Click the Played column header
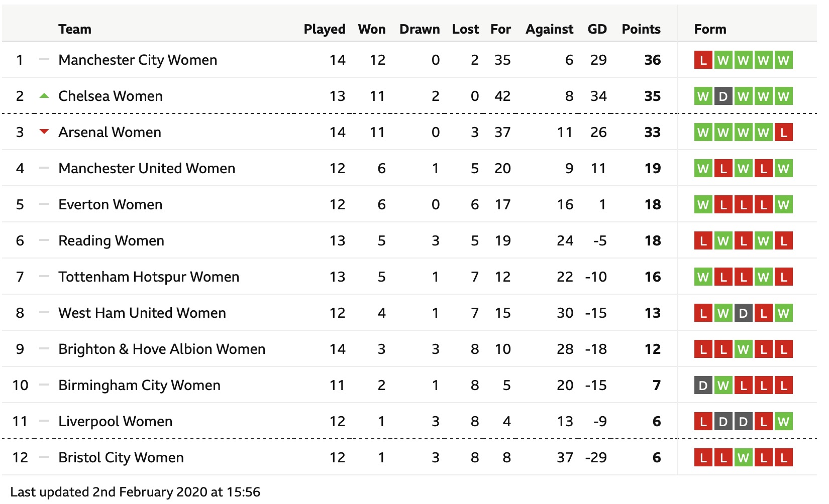This screenshot has width=829, height=504. point(325,29)
